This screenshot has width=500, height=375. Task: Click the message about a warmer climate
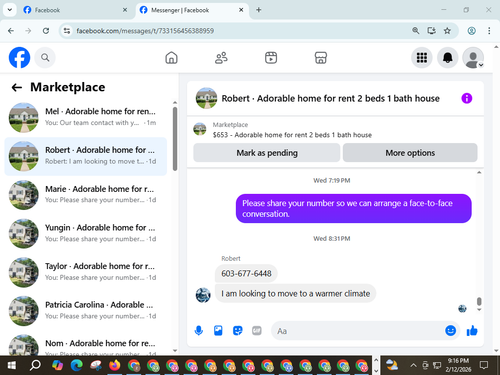(x=295, y=294)
